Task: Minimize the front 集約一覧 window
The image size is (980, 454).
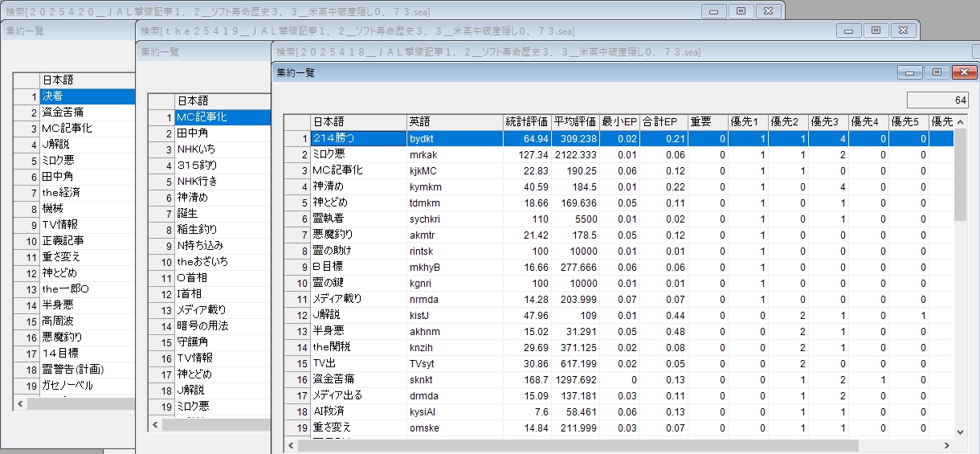Action: pos(910,72)
